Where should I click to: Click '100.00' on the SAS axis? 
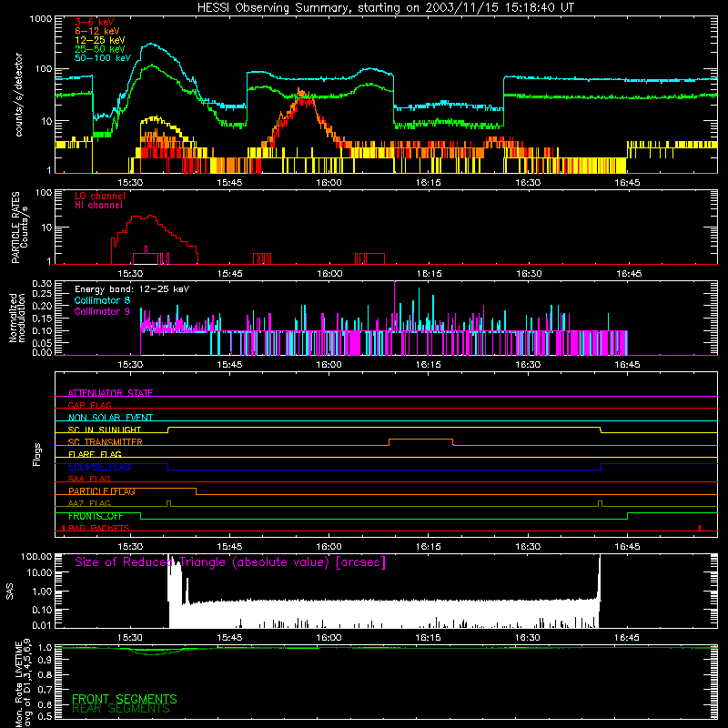[x=36, y=557]
